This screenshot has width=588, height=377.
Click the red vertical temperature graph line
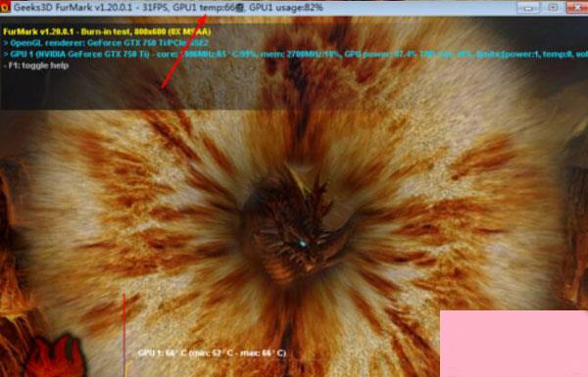click(x=123, y=335)
